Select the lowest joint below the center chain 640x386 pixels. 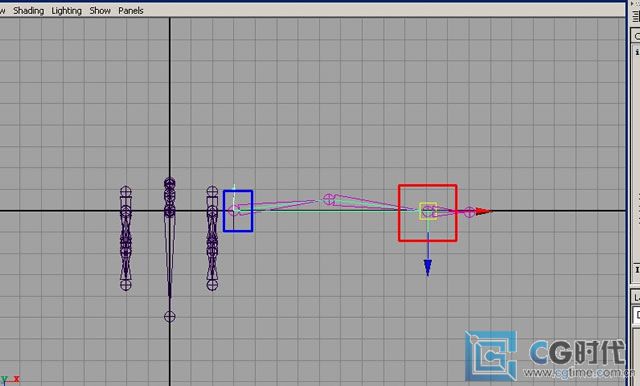(x=170, y=317)
